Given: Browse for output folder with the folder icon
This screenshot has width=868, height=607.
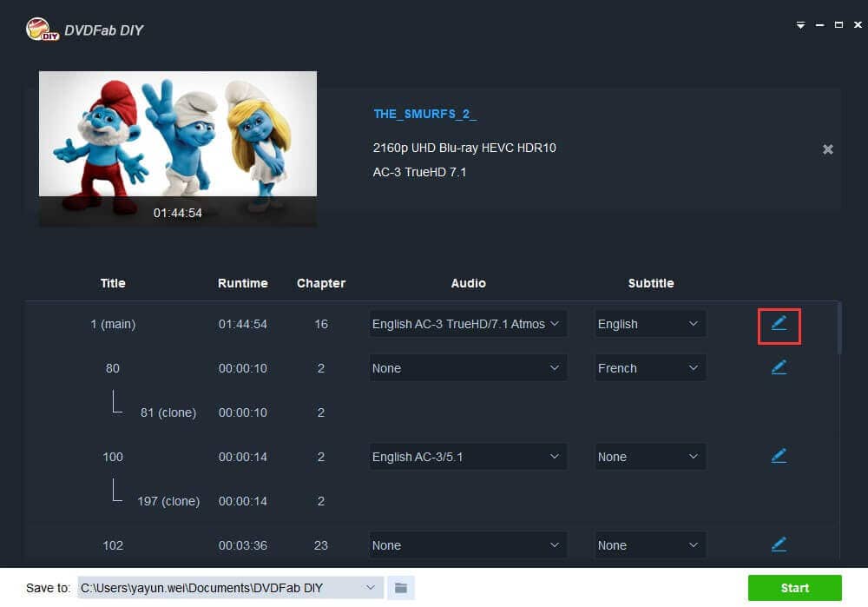Looking at the screenshot, I should [x=401, y=588].
